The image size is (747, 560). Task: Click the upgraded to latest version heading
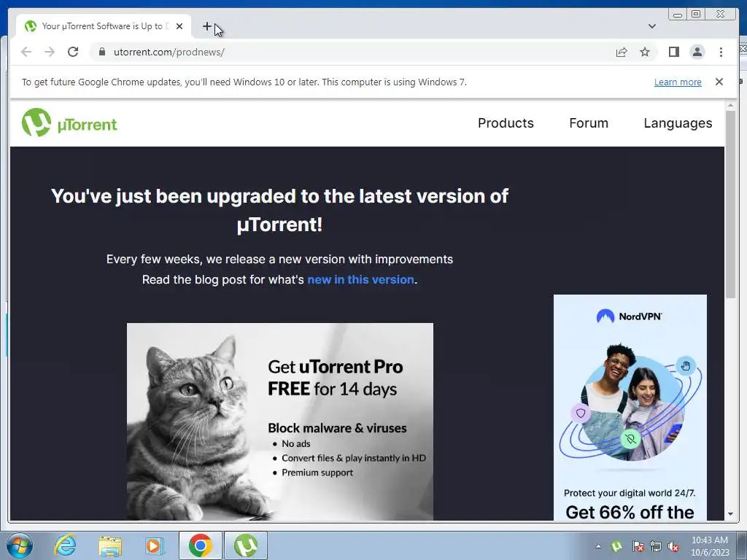click(279, 210)
